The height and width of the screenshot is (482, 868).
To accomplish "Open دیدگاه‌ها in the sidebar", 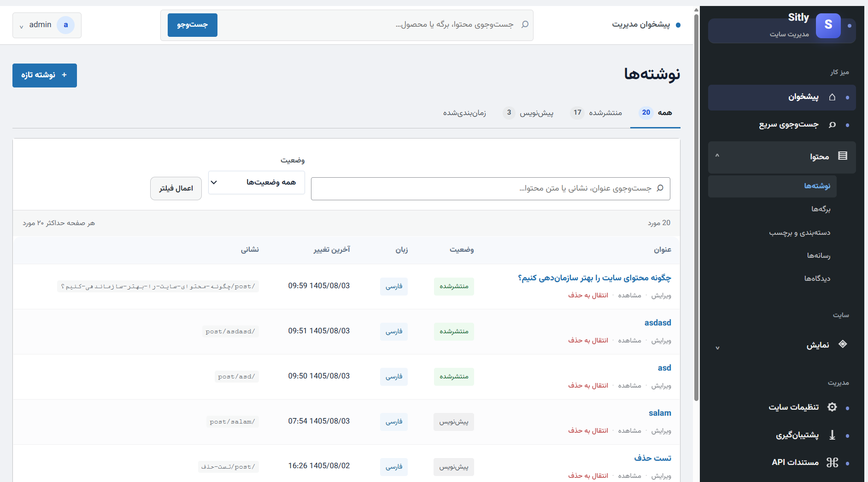I will 817,279.
